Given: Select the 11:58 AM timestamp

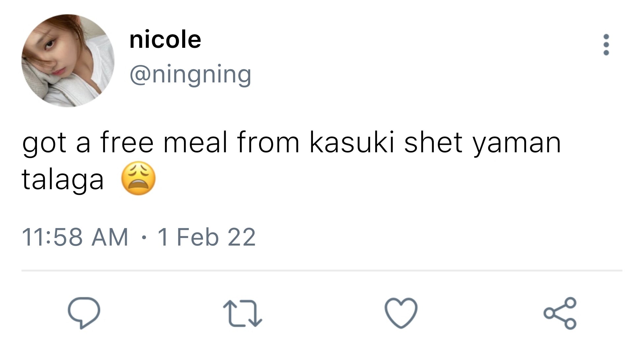Looking at the screenshot, I should click(75, 237).
